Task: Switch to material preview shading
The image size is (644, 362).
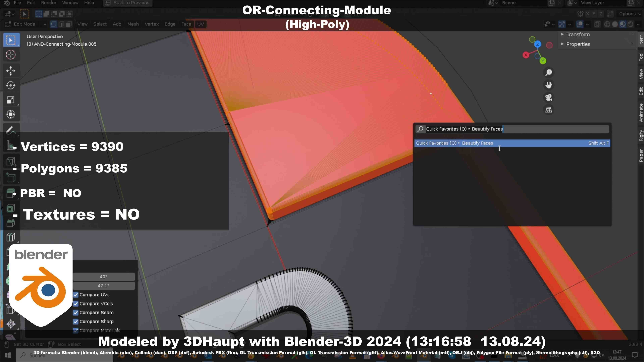Action: (x=623, y=24)
